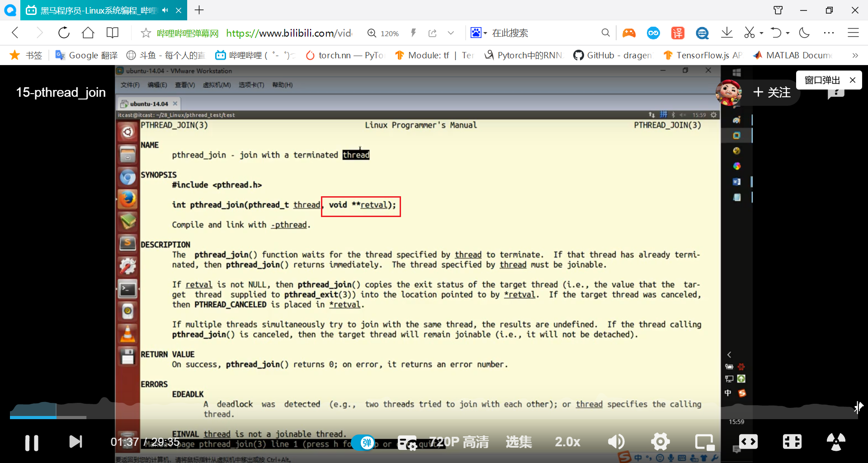868x463 pixels.
Task: Launch Firefox from the Ubuntu launcher
Action: 127,199
